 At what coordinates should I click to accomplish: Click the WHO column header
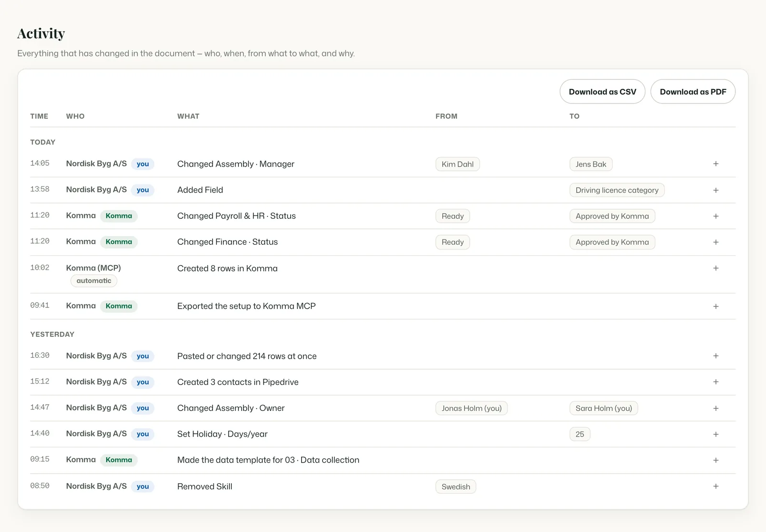click(x=75, y=116)
